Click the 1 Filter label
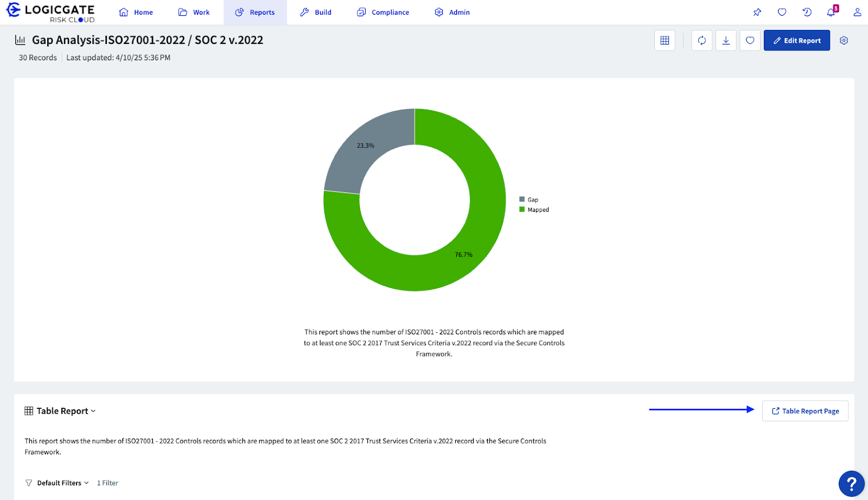This screenshot has height=500, width=868. tap(107, 483)
